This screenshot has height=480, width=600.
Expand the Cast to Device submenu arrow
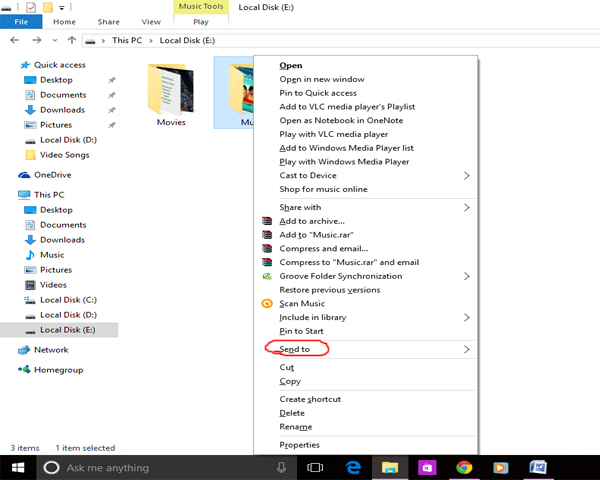click(x=466, y=175)
